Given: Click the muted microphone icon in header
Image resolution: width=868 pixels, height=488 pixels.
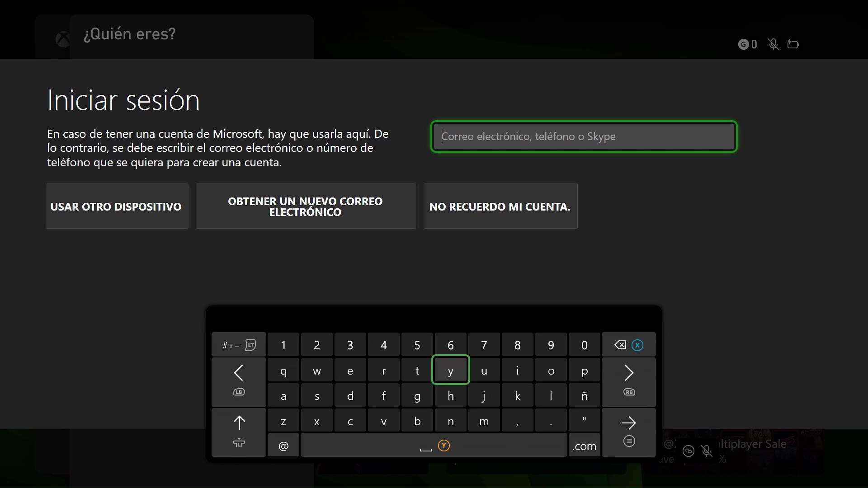Looking at the screenshot, I should click(774, 44).
